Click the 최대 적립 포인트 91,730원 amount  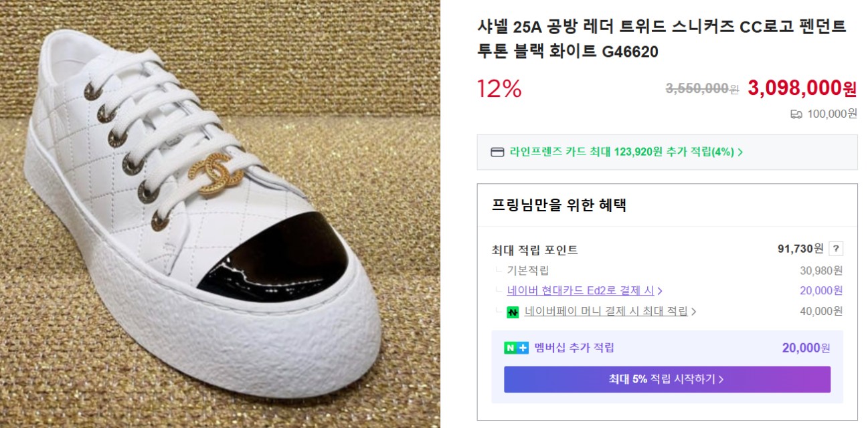tap(800, 249)
